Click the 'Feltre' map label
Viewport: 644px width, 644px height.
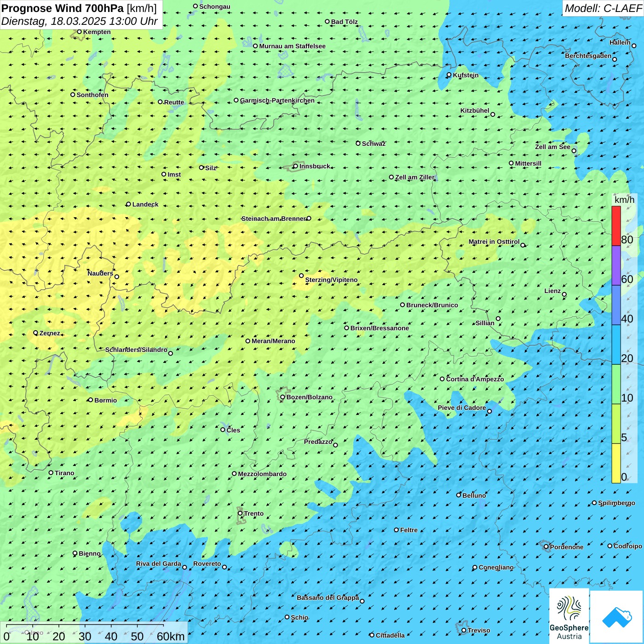409,530
